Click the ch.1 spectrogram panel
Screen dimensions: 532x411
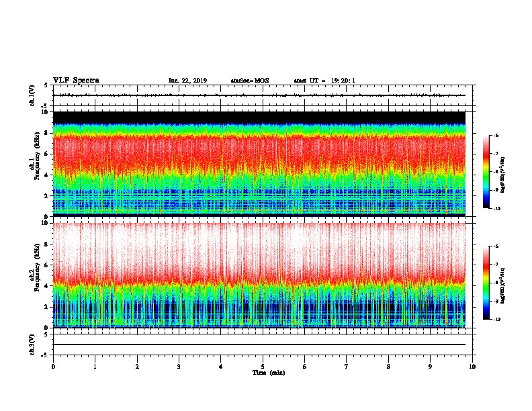click(259, 164)
